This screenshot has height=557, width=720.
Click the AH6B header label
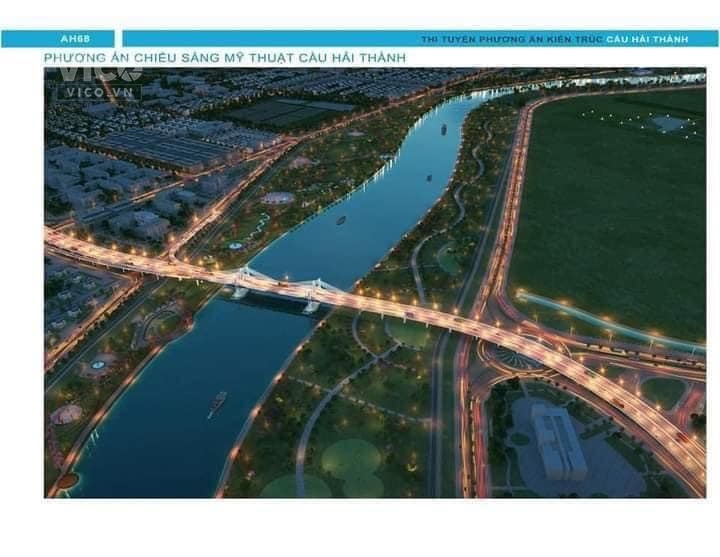pos(75,39)
